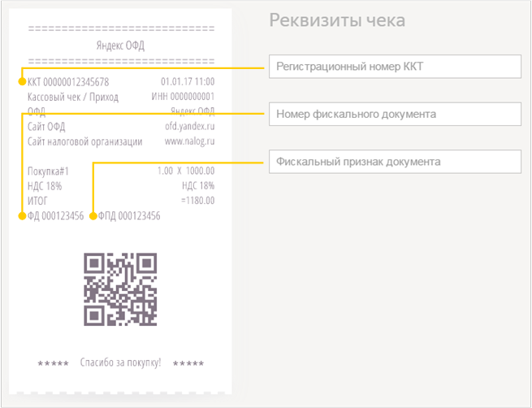Select the Реквизиты чека heading

(337, 20)
